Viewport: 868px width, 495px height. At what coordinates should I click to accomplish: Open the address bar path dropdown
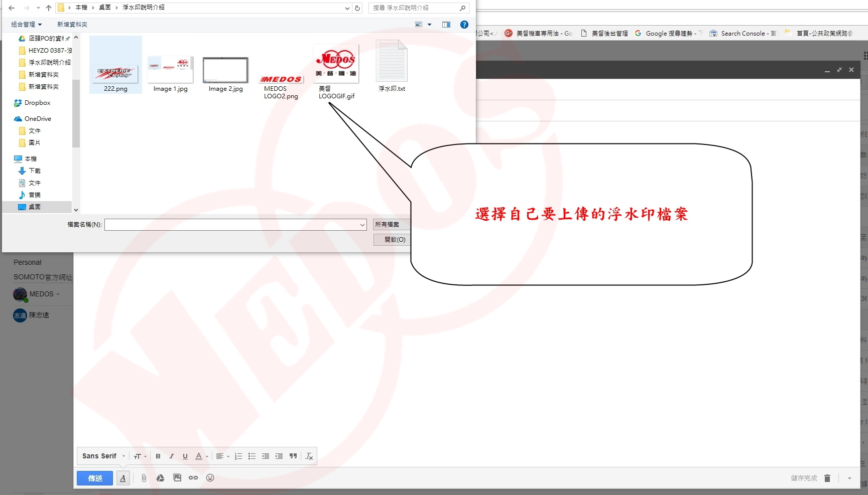tap(347, 8)
